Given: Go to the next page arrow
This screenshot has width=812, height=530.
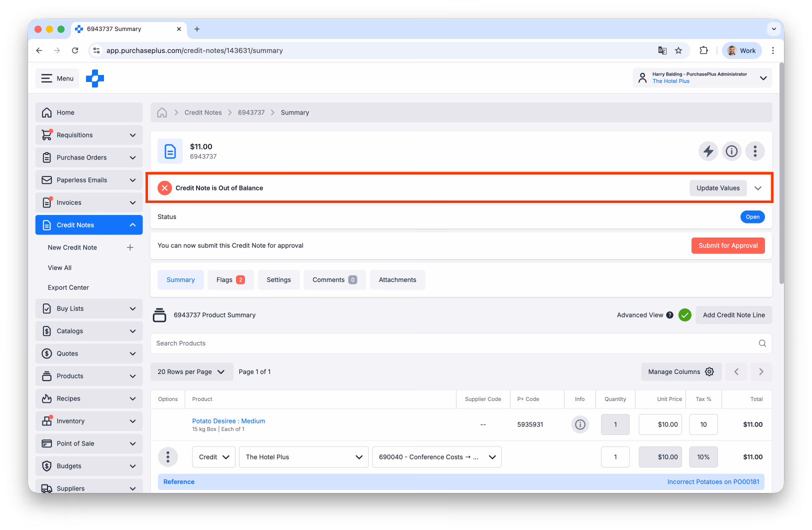Looking at the screenshot, I should (x=761, y=372).
